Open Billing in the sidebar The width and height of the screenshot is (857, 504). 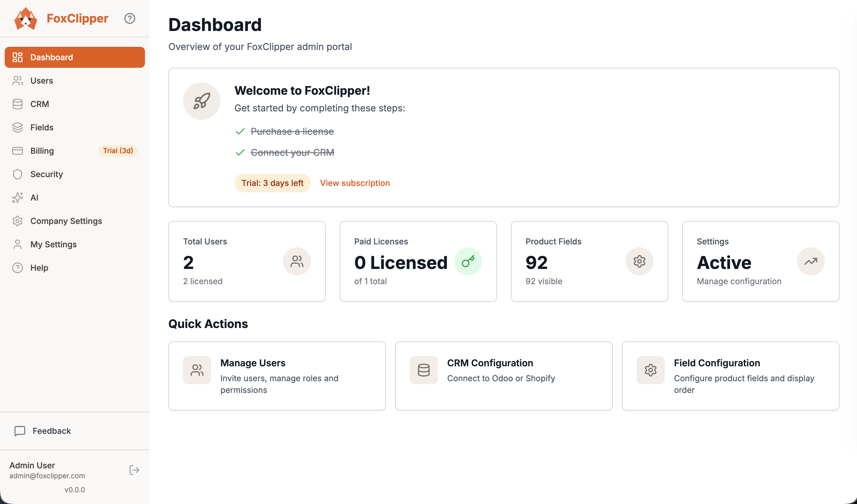[42, 151]
